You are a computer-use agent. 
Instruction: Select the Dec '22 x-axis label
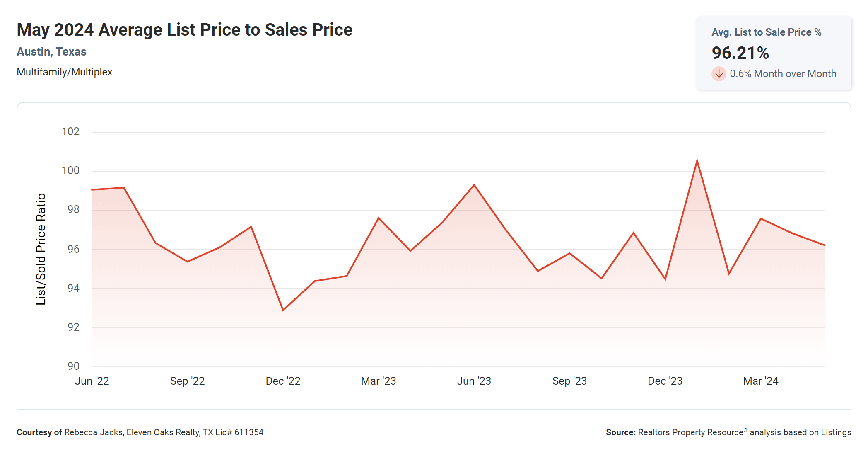283,381
